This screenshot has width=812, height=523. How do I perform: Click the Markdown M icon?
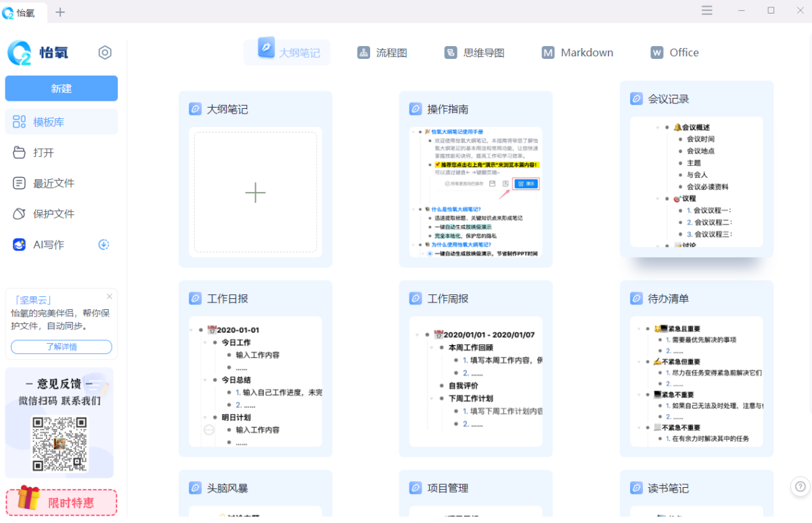547,52
